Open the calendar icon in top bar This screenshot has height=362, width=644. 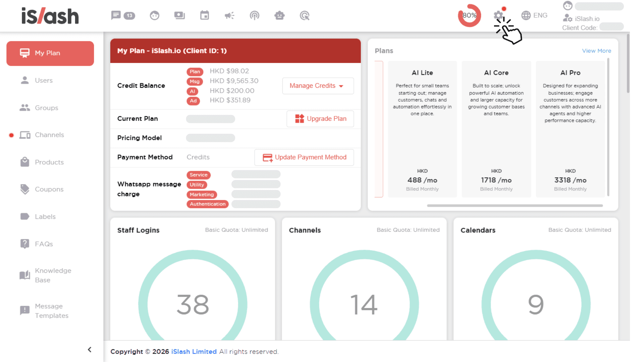coord(204,15)
